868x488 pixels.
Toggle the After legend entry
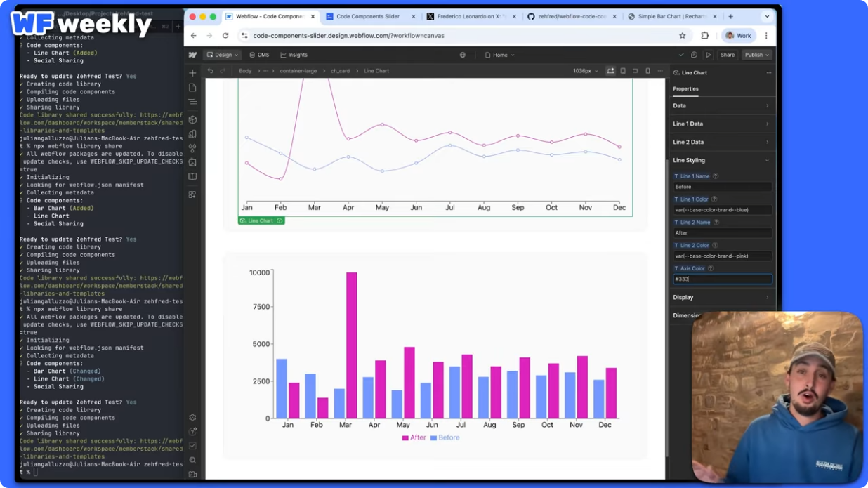click(414, 437)
